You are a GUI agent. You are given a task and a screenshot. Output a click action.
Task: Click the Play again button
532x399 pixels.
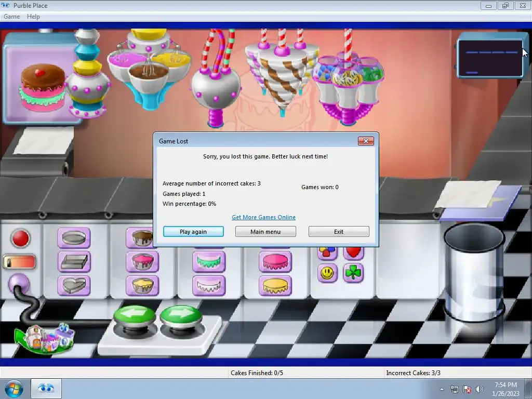click(x=193, y=231)
